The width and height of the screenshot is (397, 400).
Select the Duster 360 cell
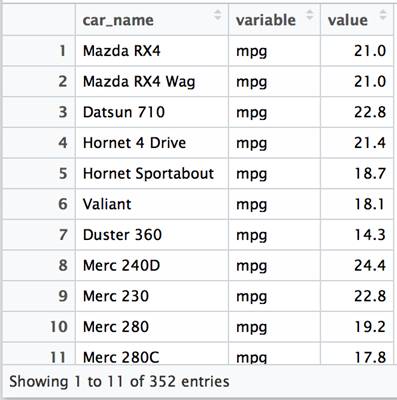pos(152,235)
